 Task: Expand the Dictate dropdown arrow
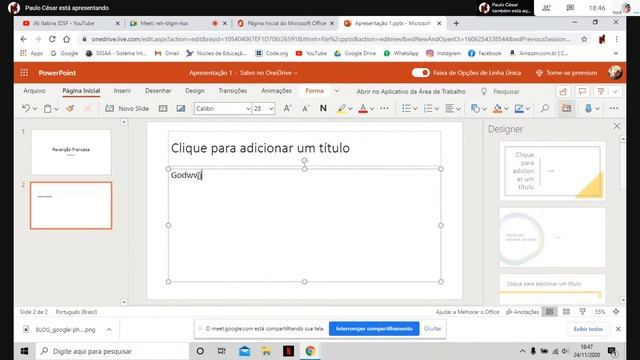tap(597, 109)
